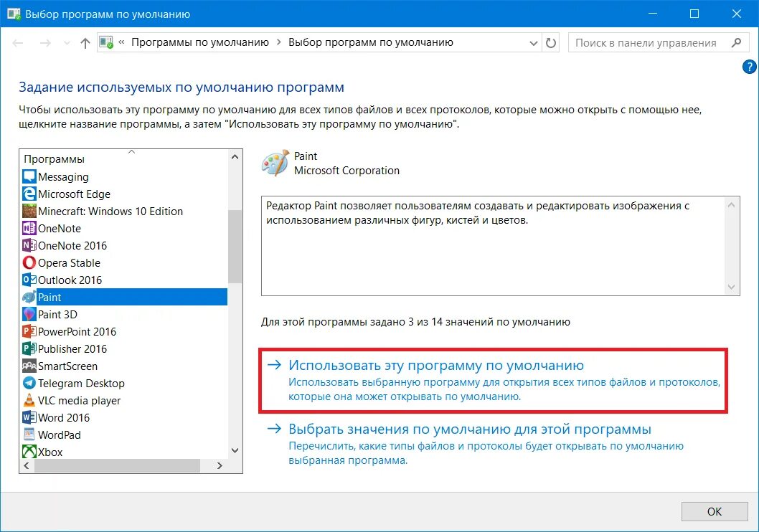Viewport: 759px width, 532px height.
Task: Select the Paint entry name in the programs list
Action: 49,297
